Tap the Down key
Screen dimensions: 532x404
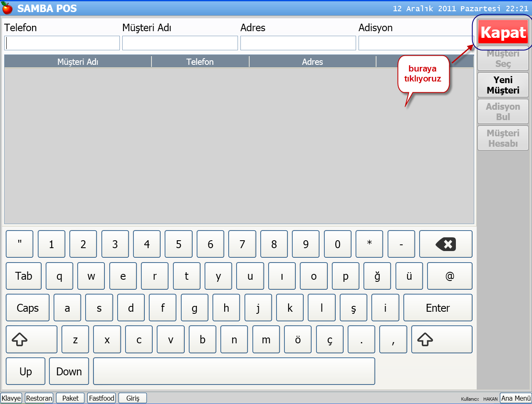(x=69, y=372)
